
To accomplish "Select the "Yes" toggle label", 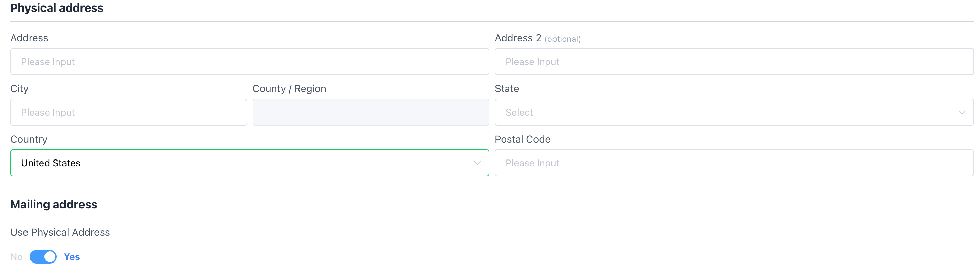I will pyautogui.click(x=72, y=257).
